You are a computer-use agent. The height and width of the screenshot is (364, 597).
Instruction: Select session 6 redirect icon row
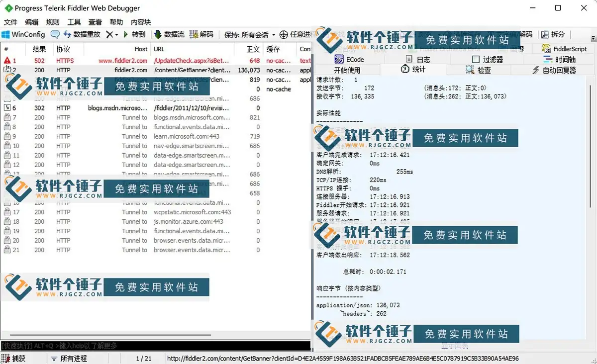155,108
